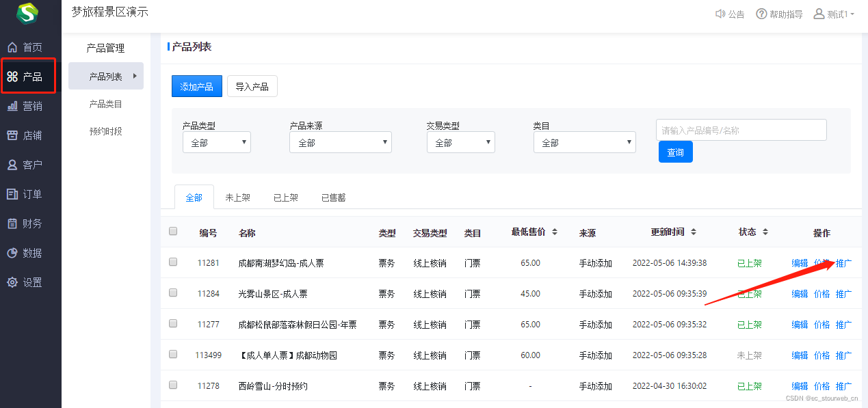Click the 公告 speaker announcement icon

pos(720,14)
